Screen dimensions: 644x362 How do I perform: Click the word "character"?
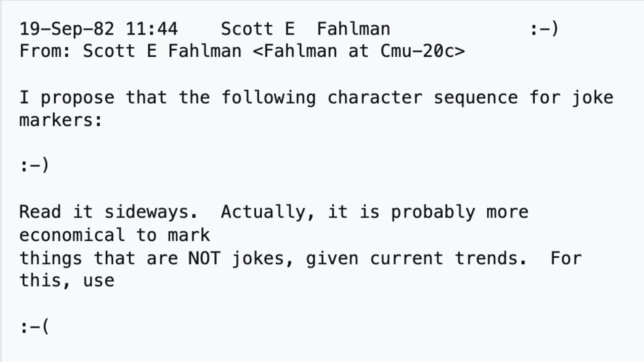pos(375,98)
